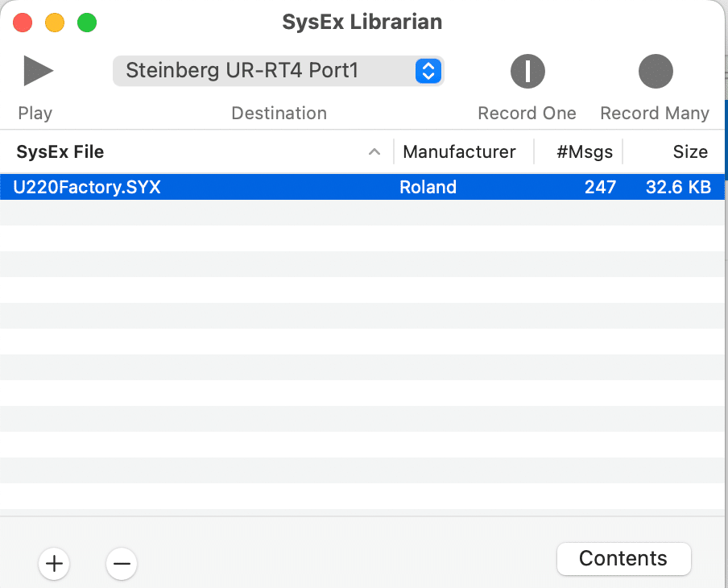
Task: Sort by Manufacturer column header
Action: [x=459, y=151]
